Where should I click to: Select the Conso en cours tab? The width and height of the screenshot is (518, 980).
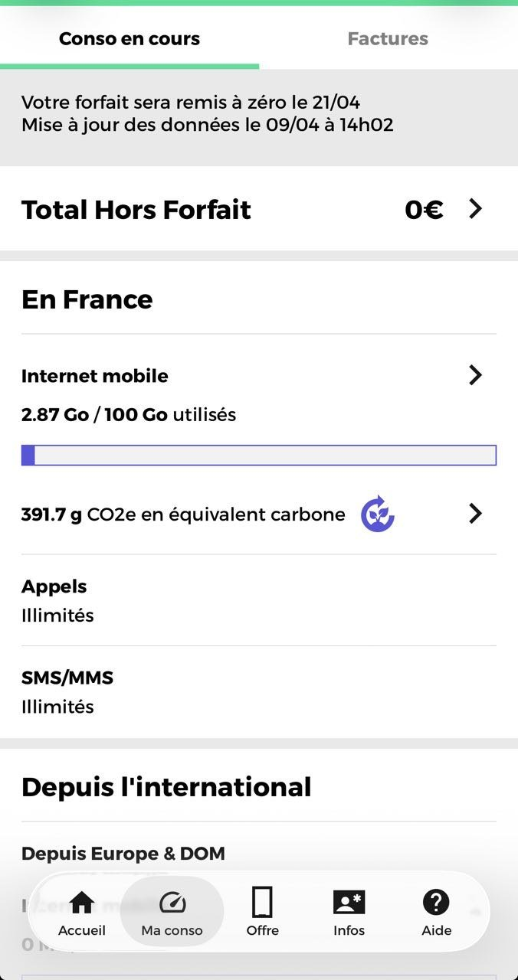click(x=129, y=38)
